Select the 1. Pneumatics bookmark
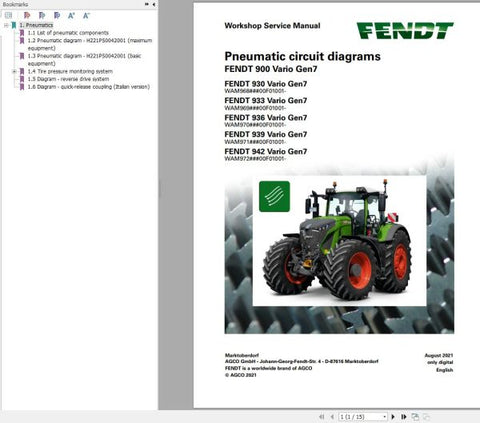480x423 pixels. click(36, 25)
